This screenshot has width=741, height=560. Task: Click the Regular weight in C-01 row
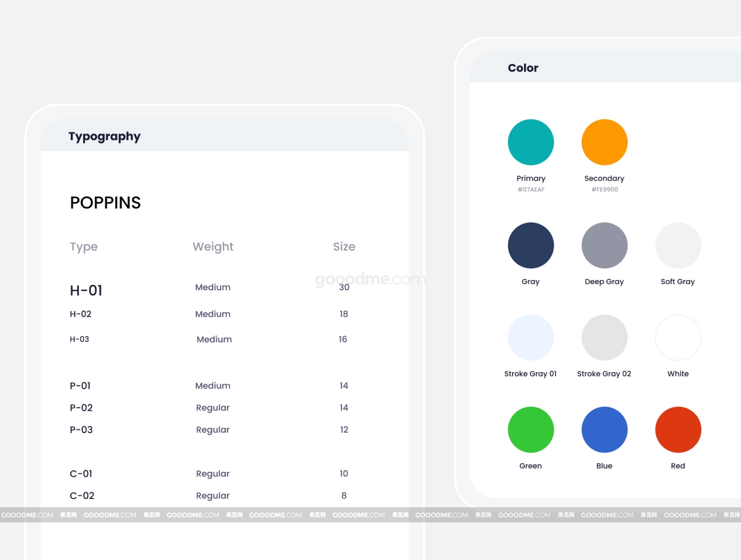point(213,474)
